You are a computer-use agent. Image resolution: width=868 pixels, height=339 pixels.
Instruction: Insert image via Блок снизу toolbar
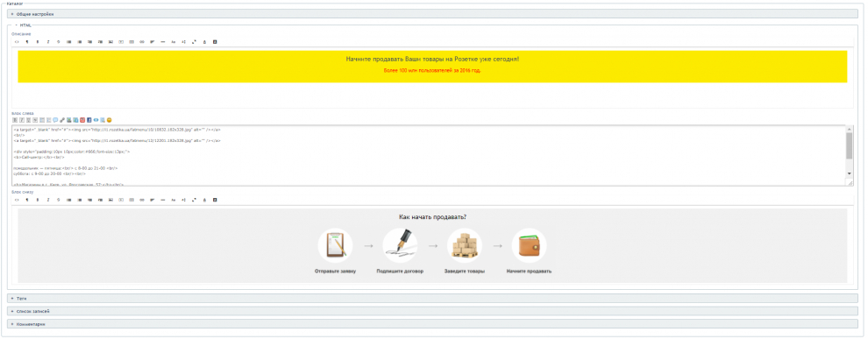tap(110, 199)
